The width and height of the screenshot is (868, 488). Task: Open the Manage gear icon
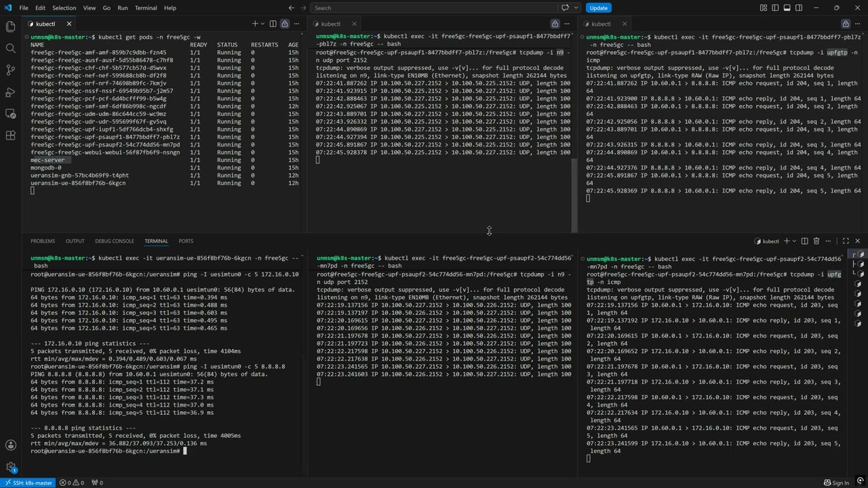click(x=10, y=467)
